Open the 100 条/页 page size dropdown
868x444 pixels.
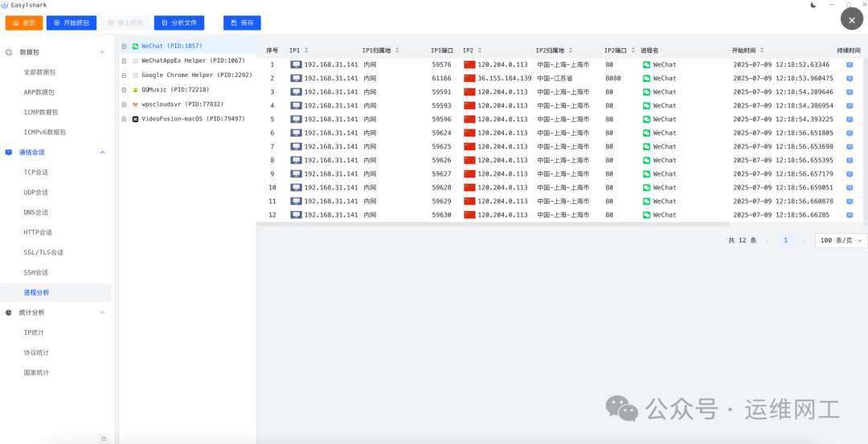pos(841,240)
